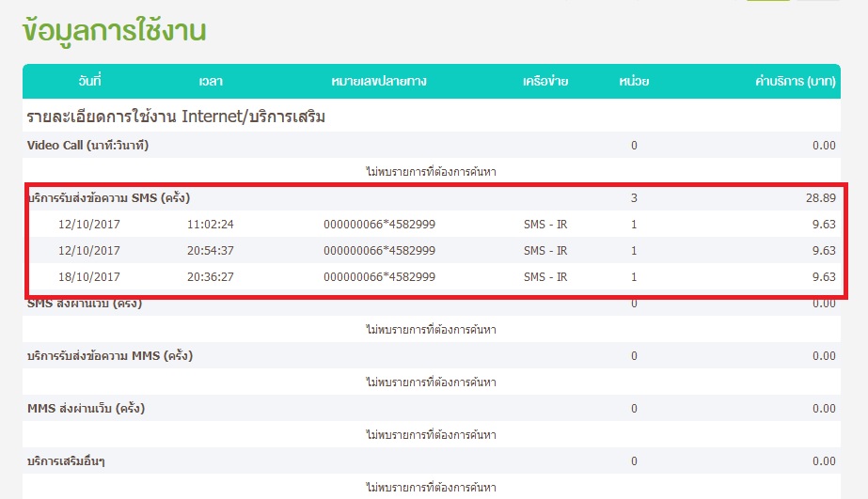Click the 0 unit value in Video Call row
Viewport: 868px width, 499px height.
tap(634, 145)
